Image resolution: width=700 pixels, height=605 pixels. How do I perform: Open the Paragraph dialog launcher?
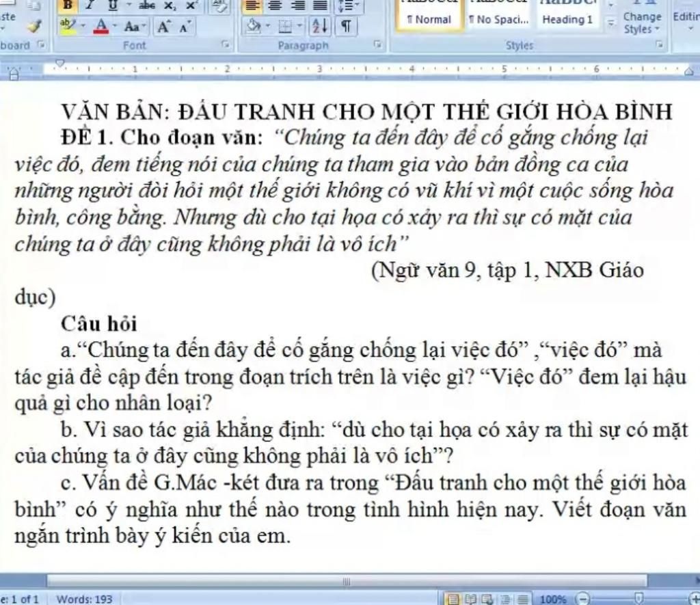[x=378, y=44]
